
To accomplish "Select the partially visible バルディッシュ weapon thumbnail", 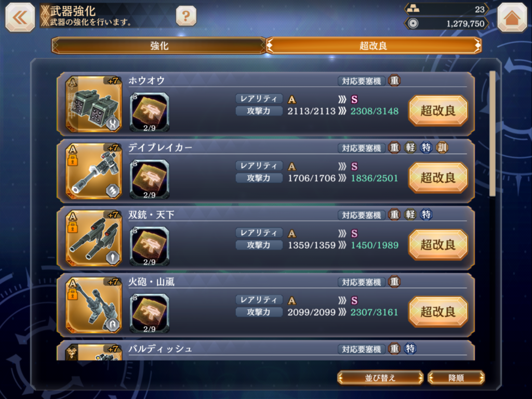I will click(x=94, y=352).
